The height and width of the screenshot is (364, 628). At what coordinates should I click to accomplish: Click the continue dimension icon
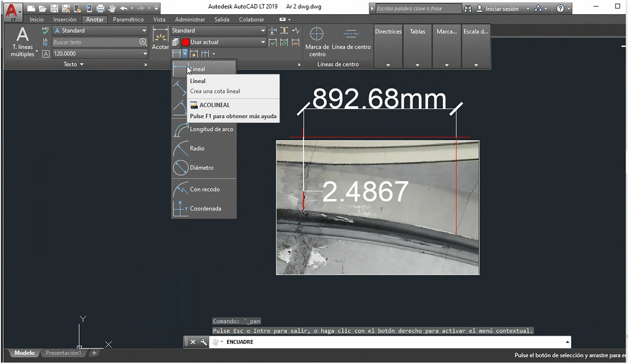pos(205,54)
